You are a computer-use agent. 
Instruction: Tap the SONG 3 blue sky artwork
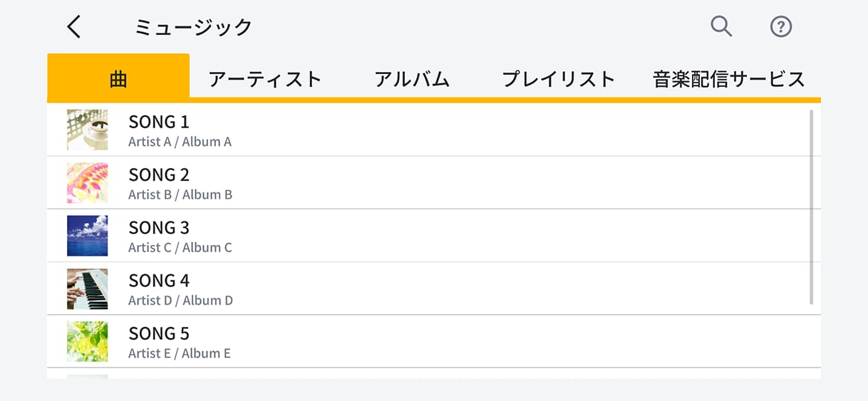tap(88, 236)
